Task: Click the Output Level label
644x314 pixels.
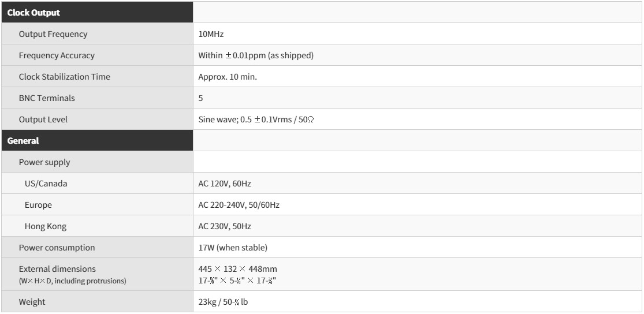Action: 43,119
